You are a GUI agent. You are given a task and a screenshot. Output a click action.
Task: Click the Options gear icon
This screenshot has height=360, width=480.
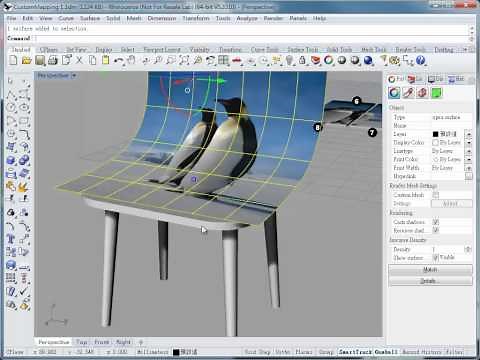[395, 60]
